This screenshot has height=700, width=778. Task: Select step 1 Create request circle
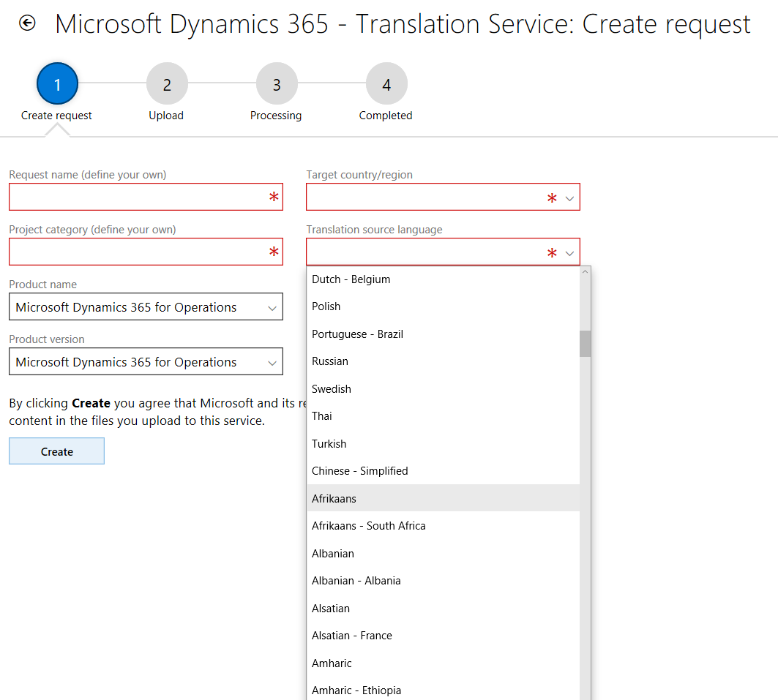click(x=57, y=84)
